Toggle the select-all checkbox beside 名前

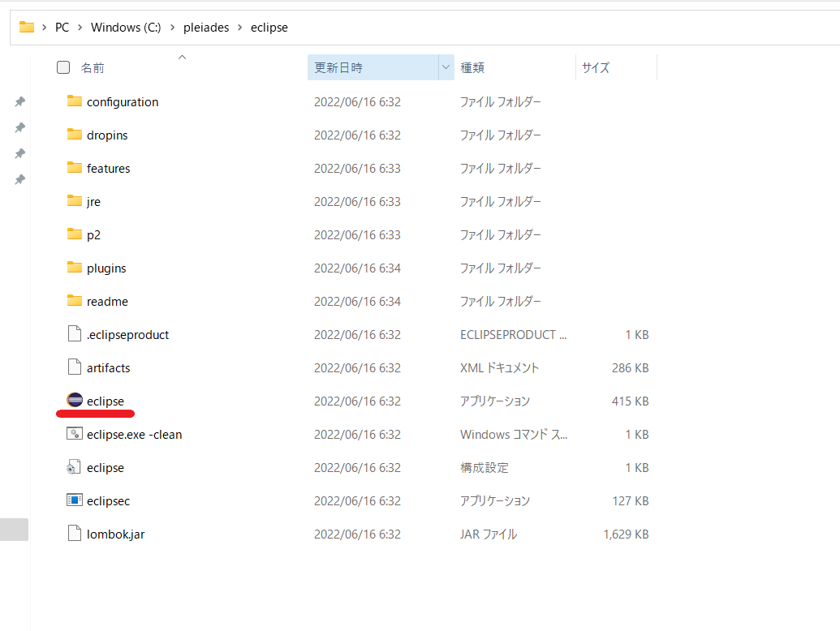tap(63, 67)
